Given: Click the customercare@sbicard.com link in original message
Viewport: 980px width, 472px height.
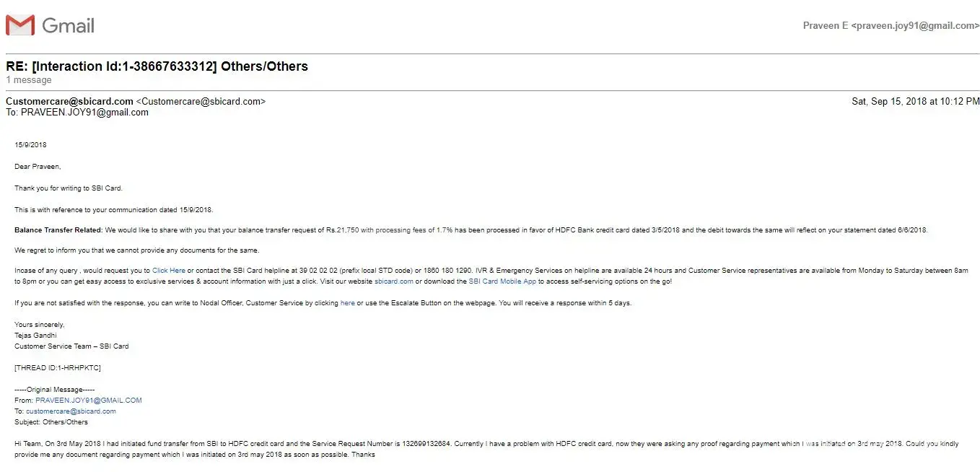Looking at the screenshot, I should pyautogui.click(x=71, y=411).
